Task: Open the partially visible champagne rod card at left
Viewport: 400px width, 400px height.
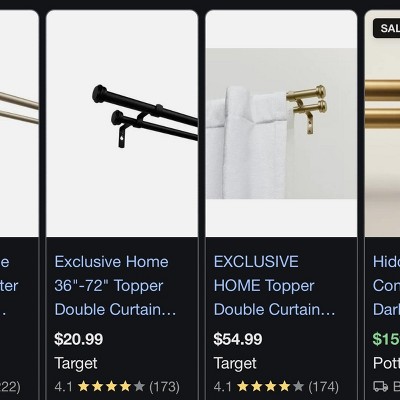Action: tap(19, 123)
